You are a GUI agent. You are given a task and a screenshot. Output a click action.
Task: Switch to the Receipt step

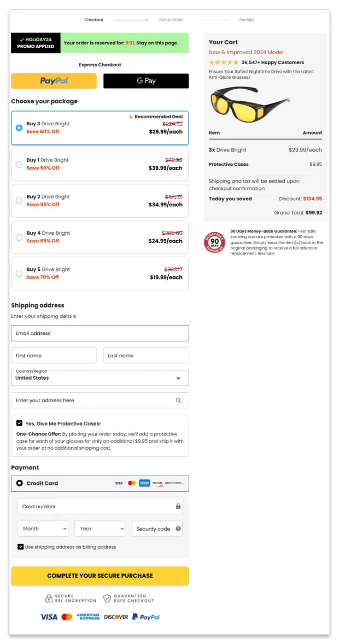[x=247, y=20]
